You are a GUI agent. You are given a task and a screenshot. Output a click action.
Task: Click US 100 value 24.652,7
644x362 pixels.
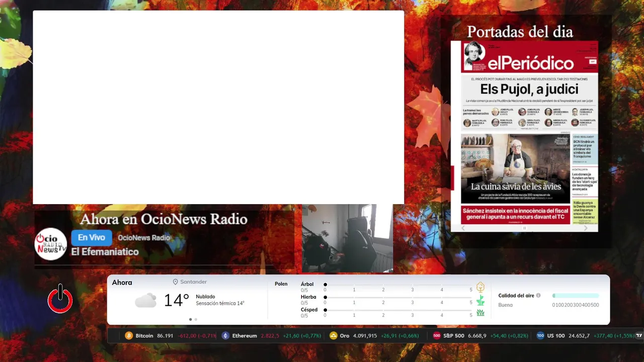click(579, 335)
